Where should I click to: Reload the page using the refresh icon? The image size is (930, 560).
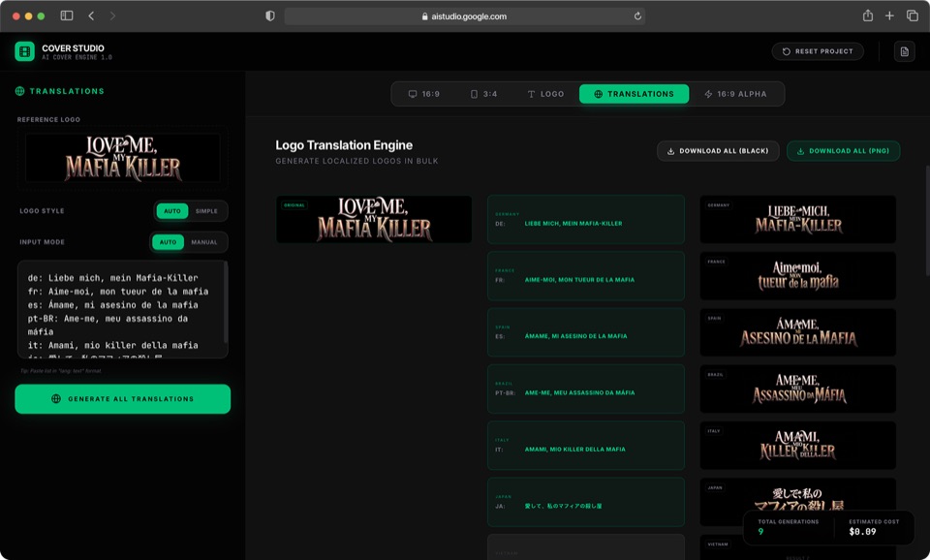637,16
